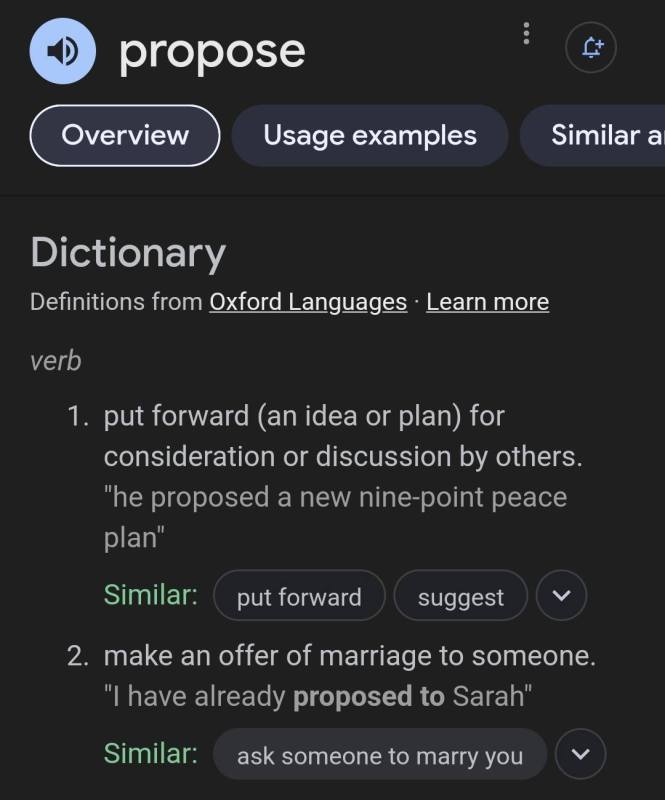Click the Learn more link

[488, 302]
